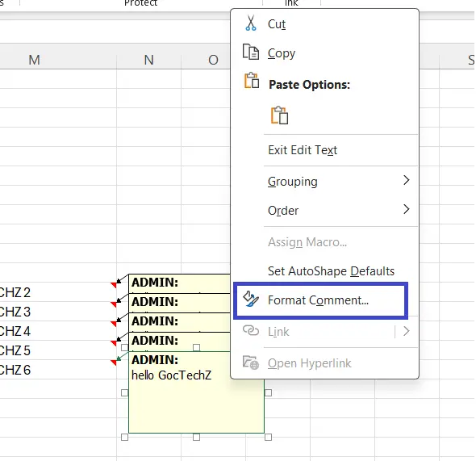476x461 pixels.
Task: Click the comment indicator beside CHZ 6
Action: tap(114, 363)
